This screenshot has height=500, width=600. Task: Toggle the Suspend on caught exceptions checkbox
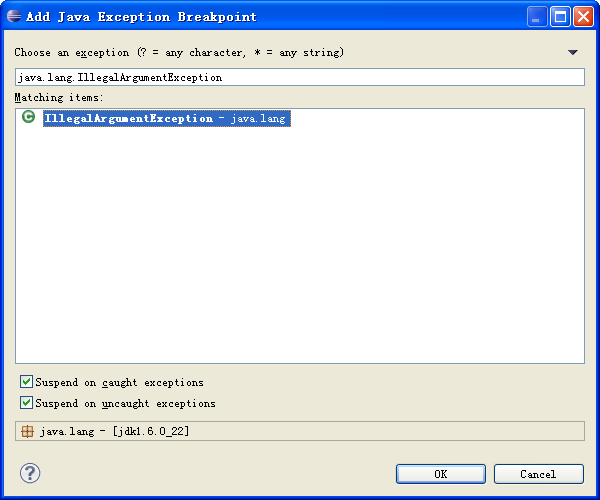(26, 382)
